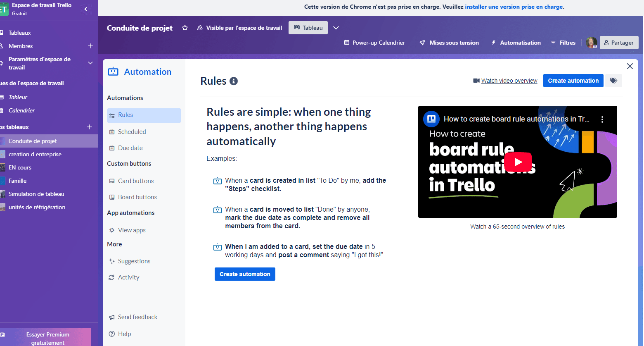Open video more options three-dot menu
The image size is (644, 346).
tap(602, 119)
